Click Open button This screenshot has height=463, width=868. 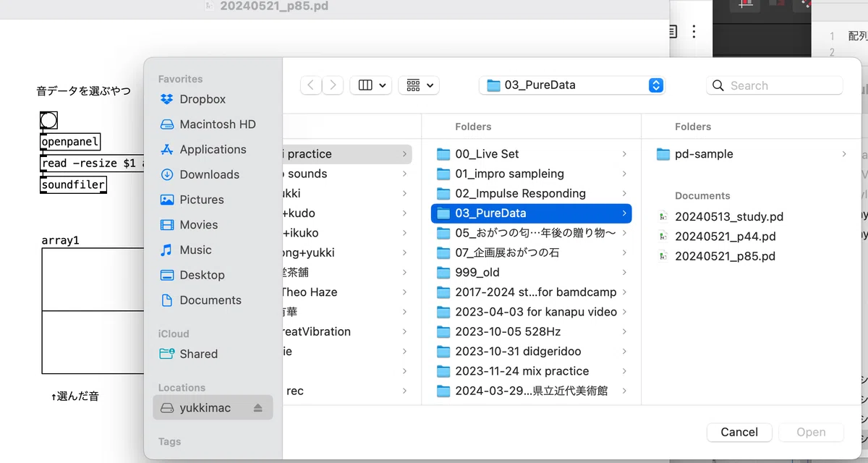click(811, 432)
